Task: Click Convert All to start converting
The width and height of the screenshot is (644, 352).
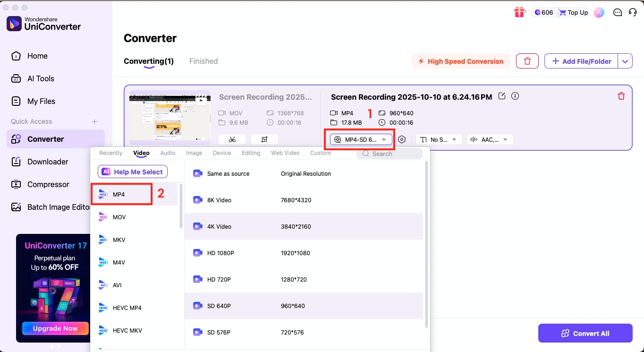Action: 585,333
